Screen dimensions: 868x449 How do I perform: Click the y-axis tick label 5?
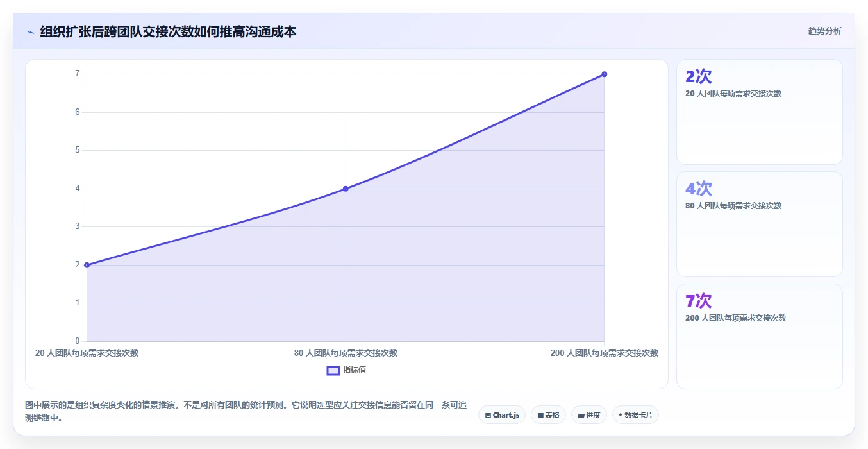pos(78,150)
